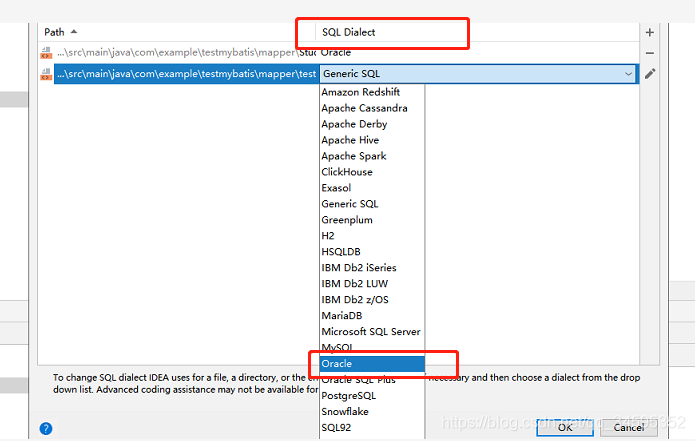Choose Microsoft SQL Server dialect

[371, 332]
